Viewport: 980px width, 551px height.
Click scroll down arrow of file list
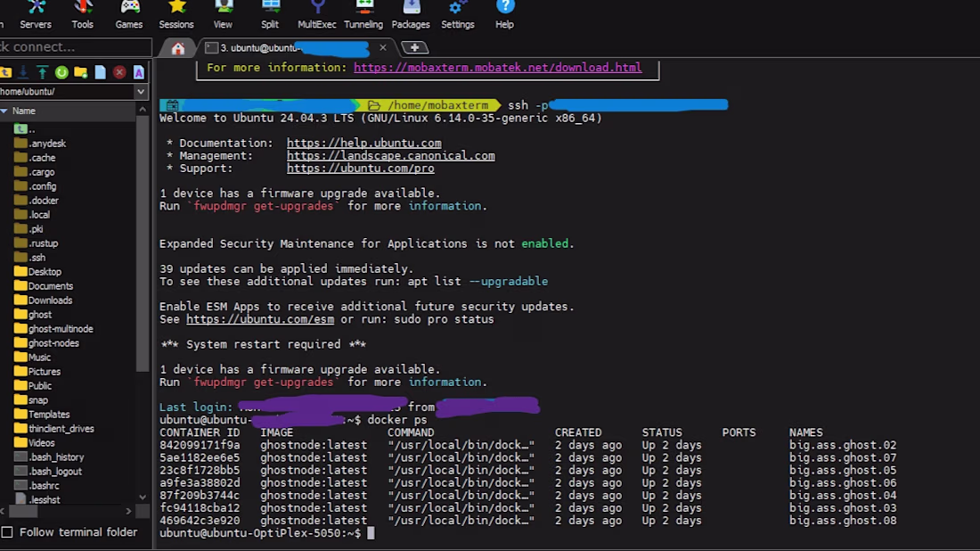tap(143, 498)
